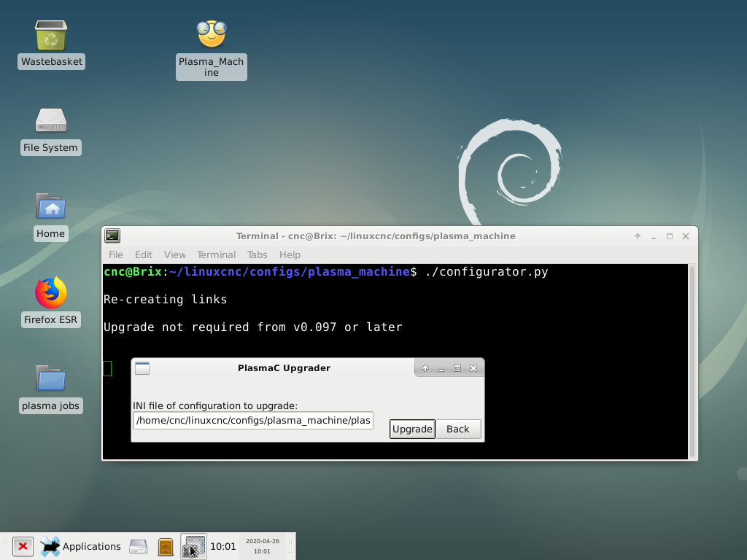Open the Terminal menu in the menu bar

click(x=216, y=254)
